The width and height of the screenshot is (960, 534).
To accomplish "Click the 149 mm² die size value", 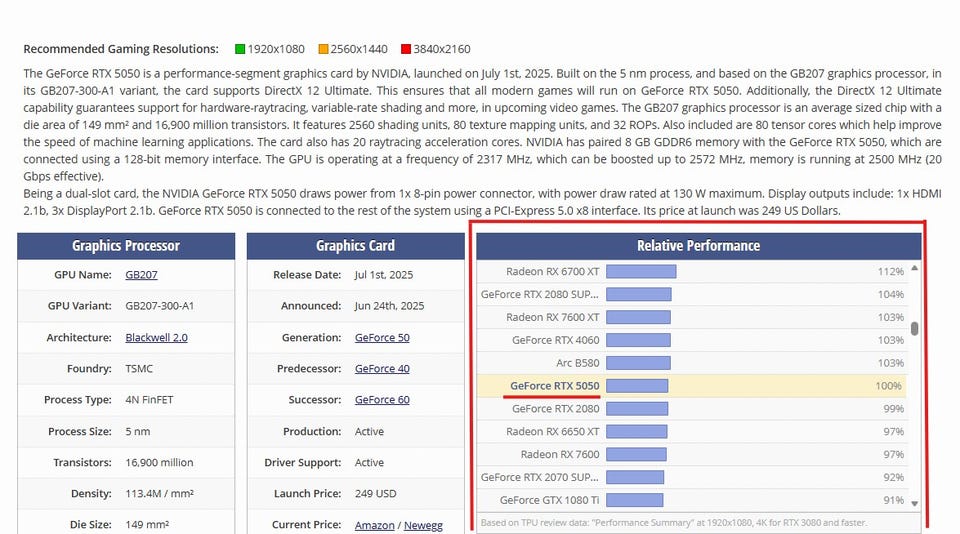I will (147, 525).
